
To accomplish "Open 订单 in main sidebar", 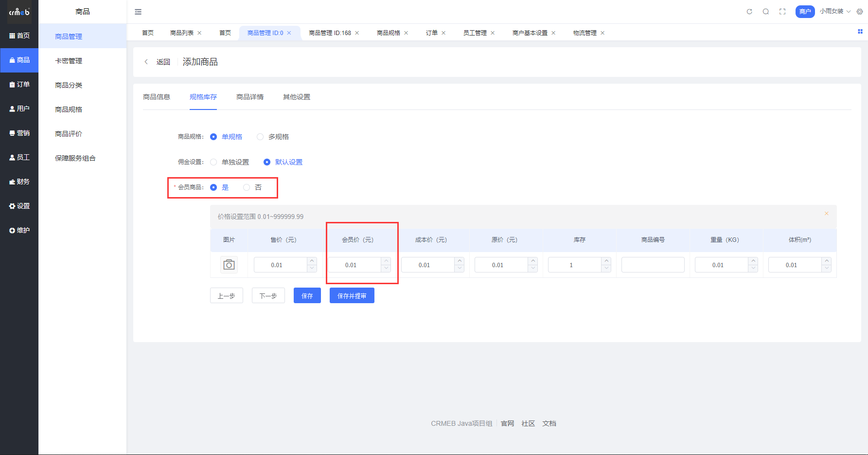I will (19, 84).
